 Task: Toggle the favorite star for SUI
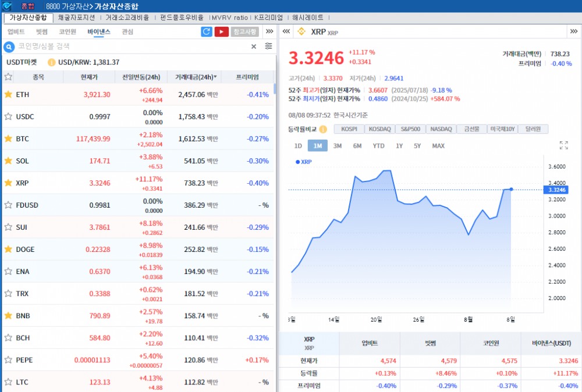(8, 227)
